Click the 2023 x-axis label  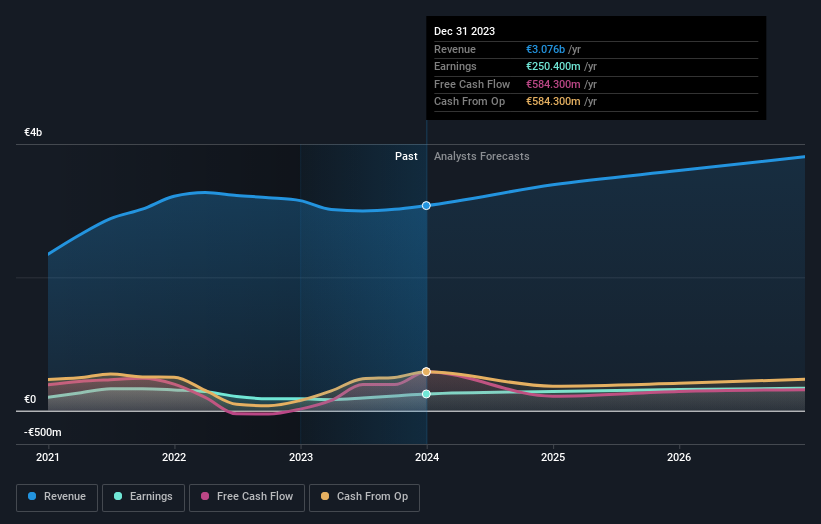pos(301,458)
